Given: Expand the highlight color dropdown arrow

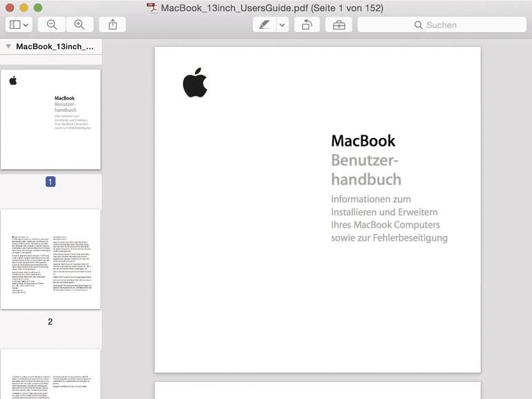Looking at the screenshot, I should pos(282,25).
